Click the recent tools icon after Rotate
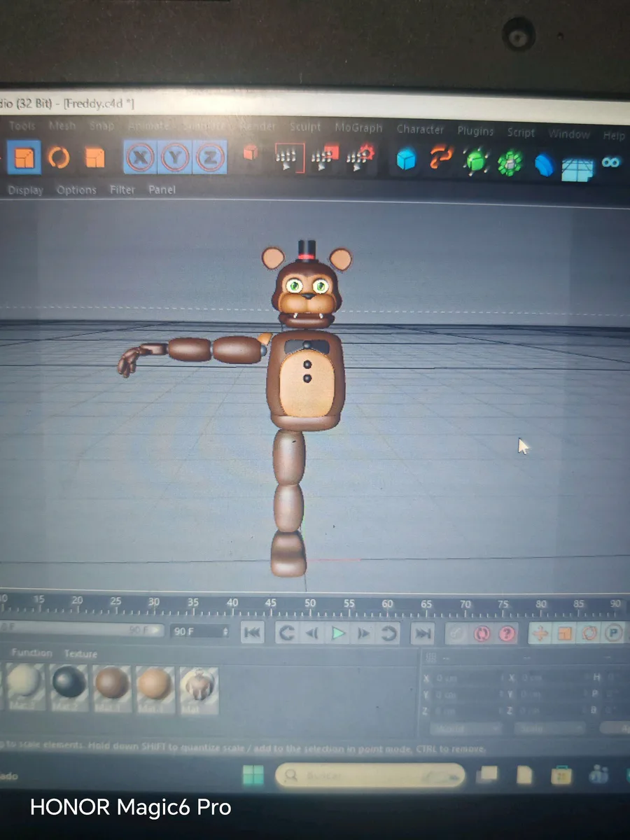The width and height of the screenshot is (630, 840). pyautogui.click(x=94, y=157)
